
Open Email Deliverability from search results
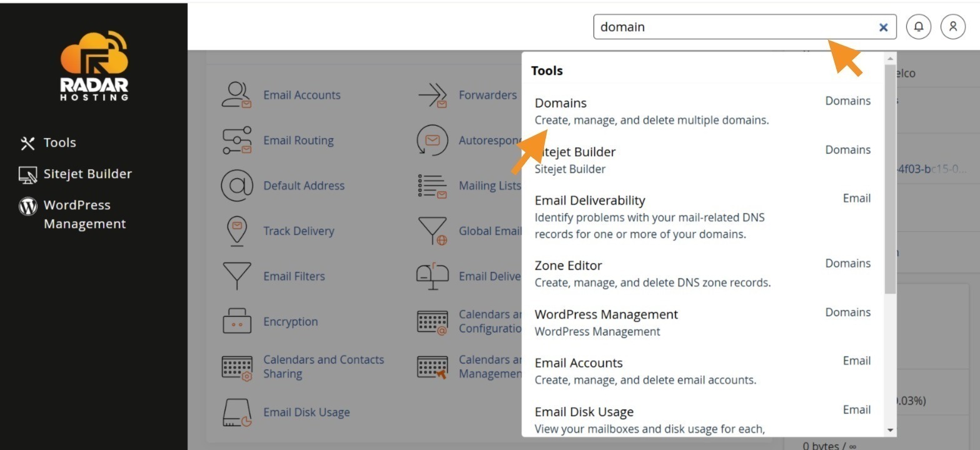702,217
